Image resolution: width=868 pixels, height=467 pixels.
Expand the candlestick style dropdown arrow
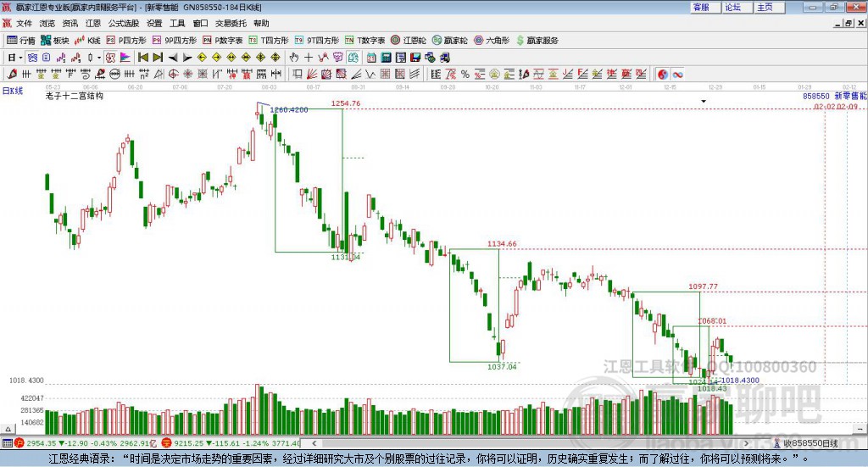[99, 58]
